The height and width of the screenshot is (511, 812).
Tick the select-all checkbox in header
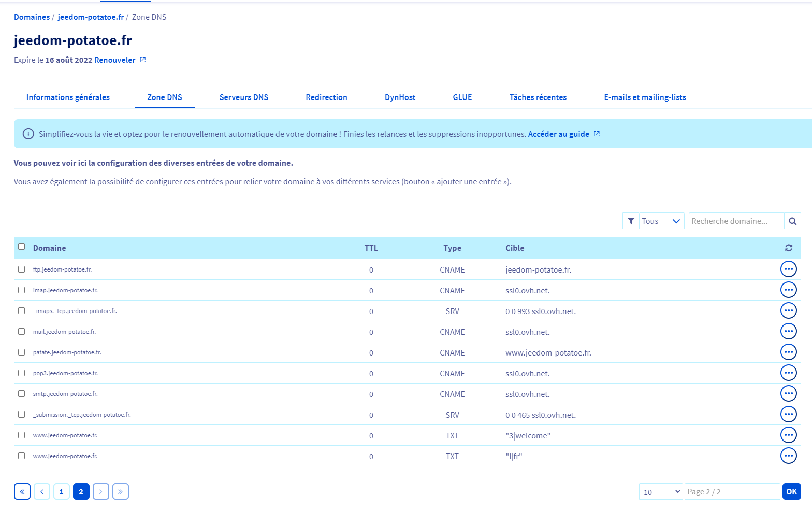[21, 247]
